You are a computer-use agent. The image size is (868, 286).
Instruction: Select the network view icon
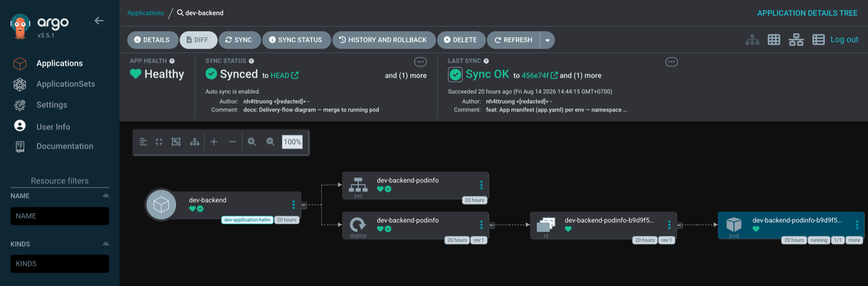tap(796, 40)
